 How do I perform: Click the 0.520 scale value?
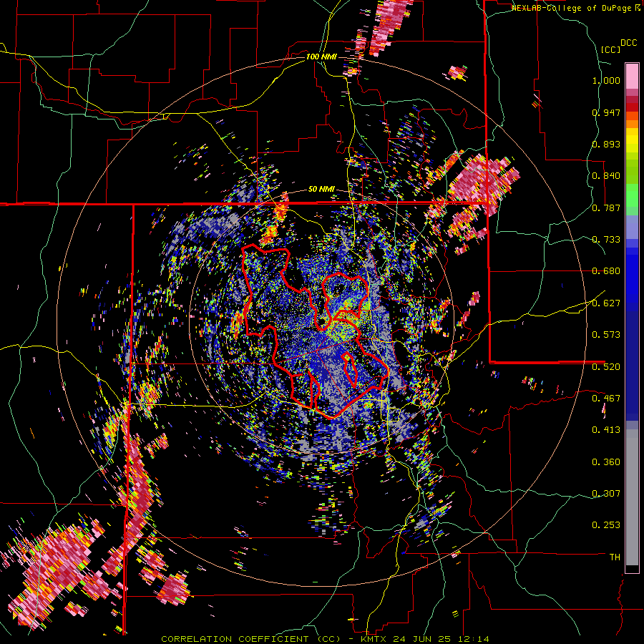606,366
